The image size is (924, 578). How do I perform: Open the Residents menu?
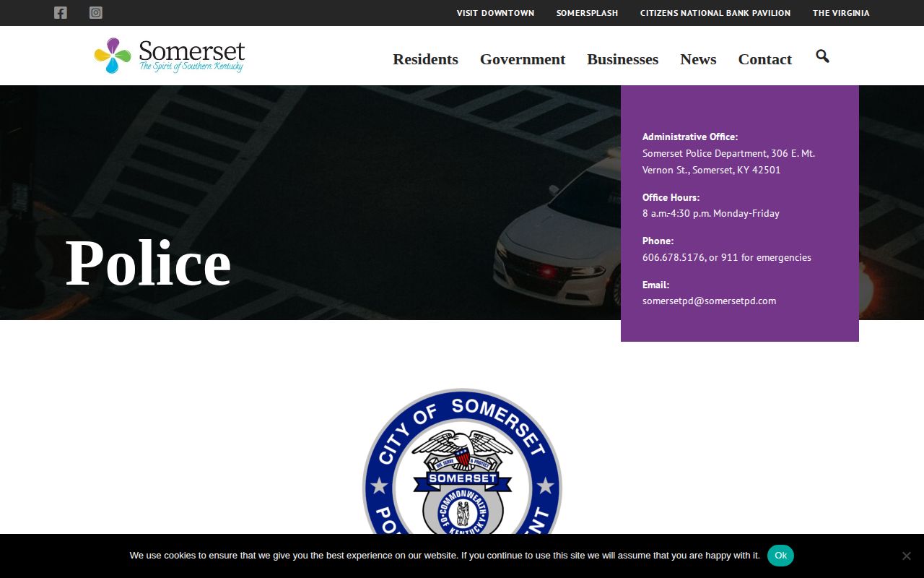(425, 59)
